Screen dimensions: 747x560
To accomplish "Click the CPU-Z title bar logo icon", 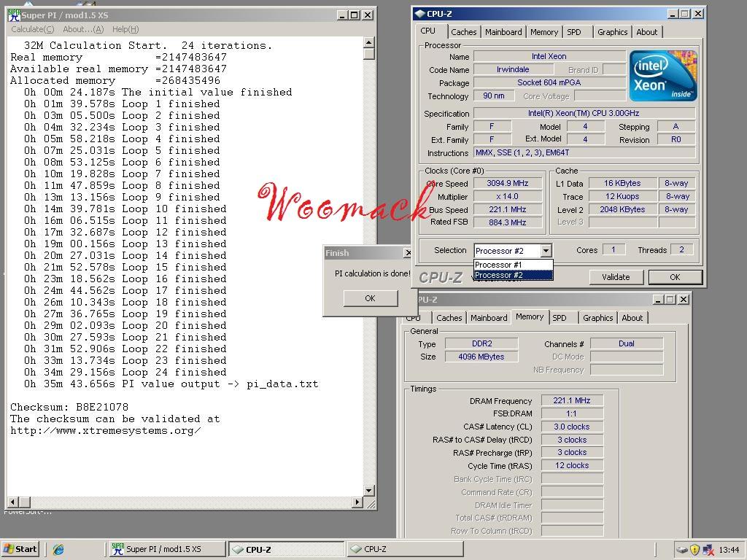I will point(419,14).
